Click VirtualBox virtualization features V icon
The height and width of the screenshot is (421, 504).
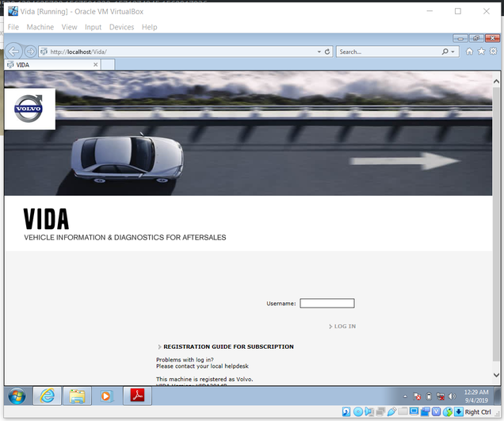(x=436, y=411)
